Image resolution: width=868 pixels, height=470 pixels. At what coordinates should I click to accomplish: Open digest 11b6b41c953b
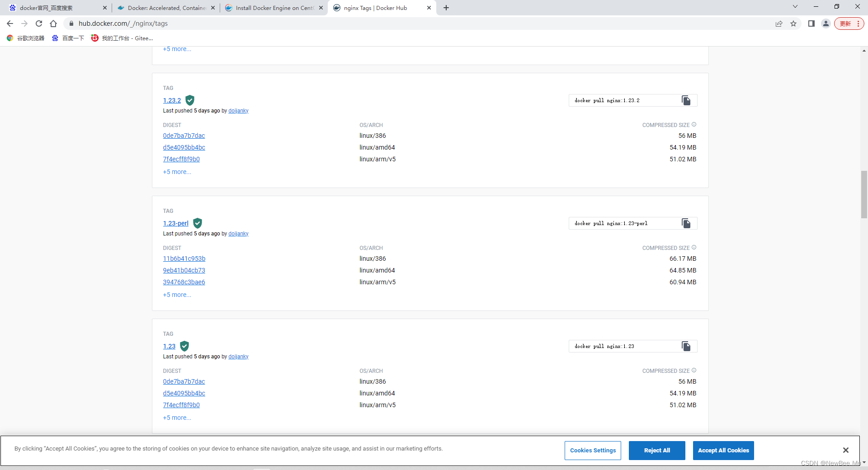[184, 258]
